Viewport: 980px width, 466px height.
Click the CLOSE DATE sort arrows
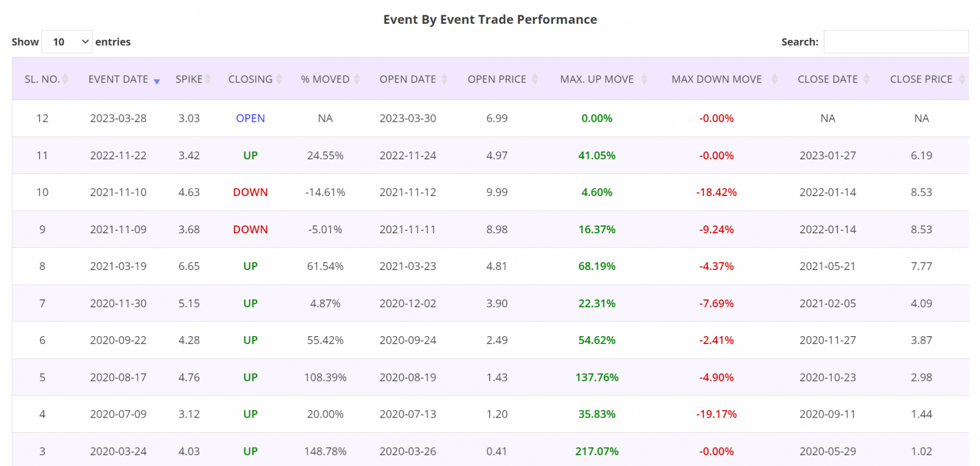coord(866,79)
